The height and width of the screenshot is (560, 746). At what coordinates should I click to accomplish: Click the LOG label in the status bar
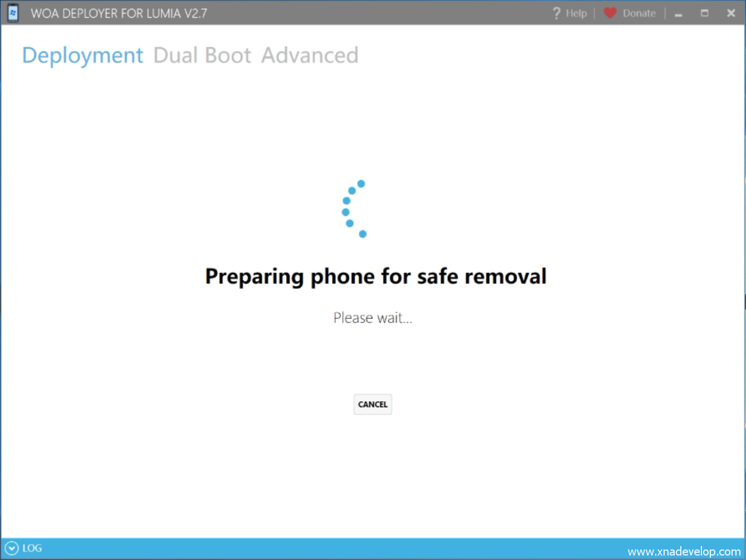(32, 548)
